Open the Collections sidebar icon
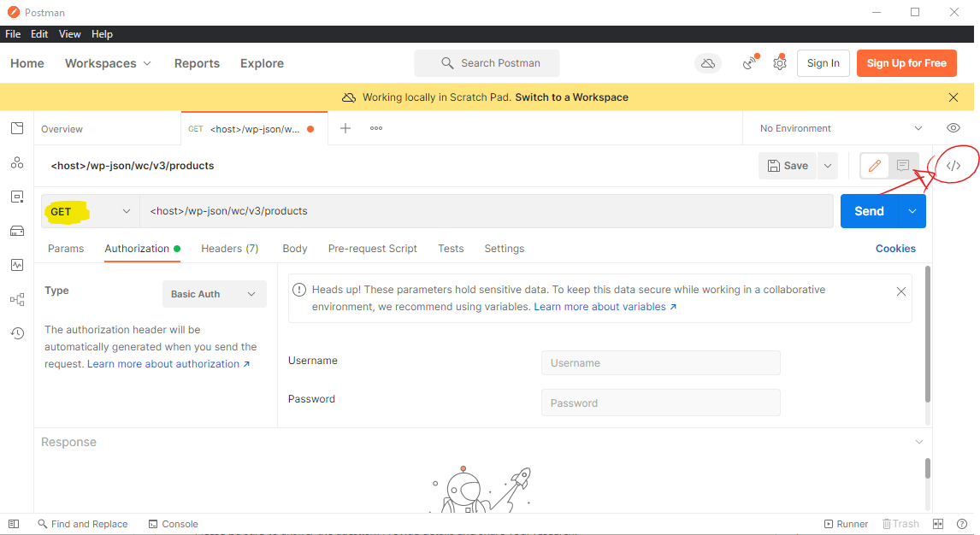 click(x=17, y=128)
